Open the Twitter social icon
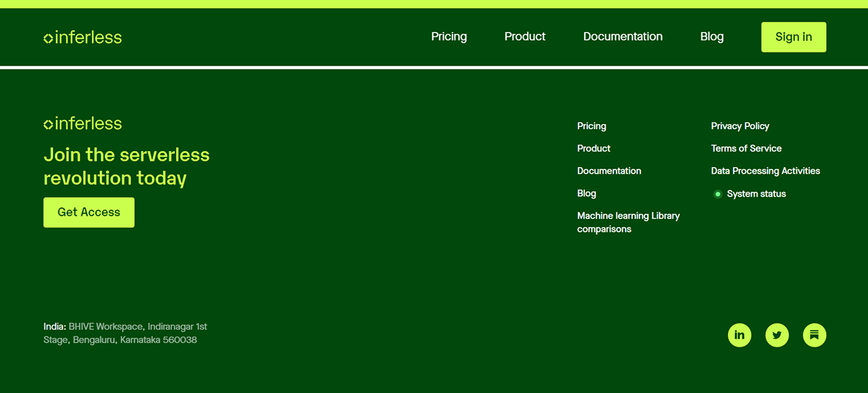 (777, 335)
